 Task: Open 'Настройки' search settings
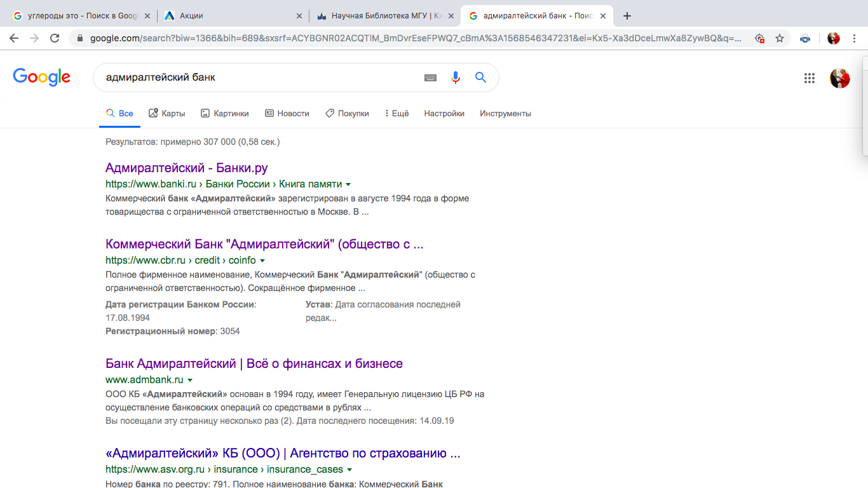(444, 113)
